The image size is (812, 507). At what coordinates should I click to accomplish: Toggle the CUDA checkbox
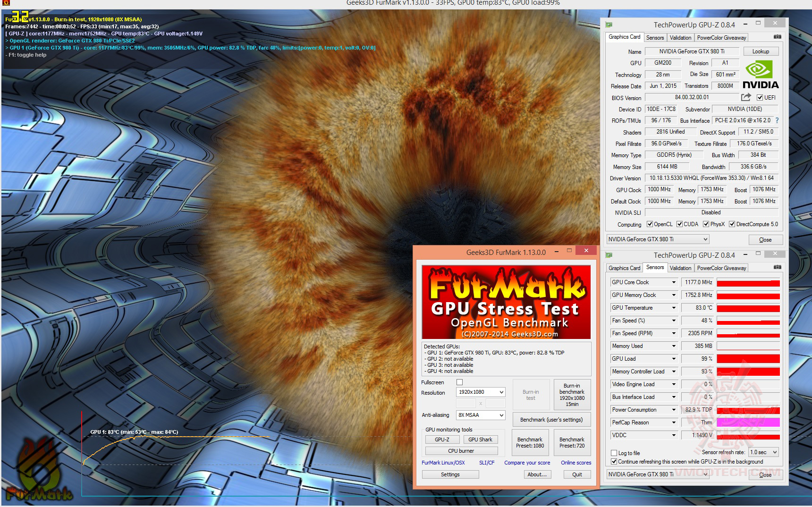coord(679,224)
